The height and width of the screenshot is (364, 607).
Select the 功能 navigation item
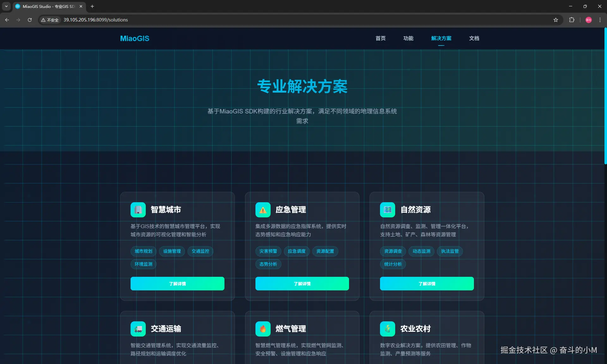[408, 38]
